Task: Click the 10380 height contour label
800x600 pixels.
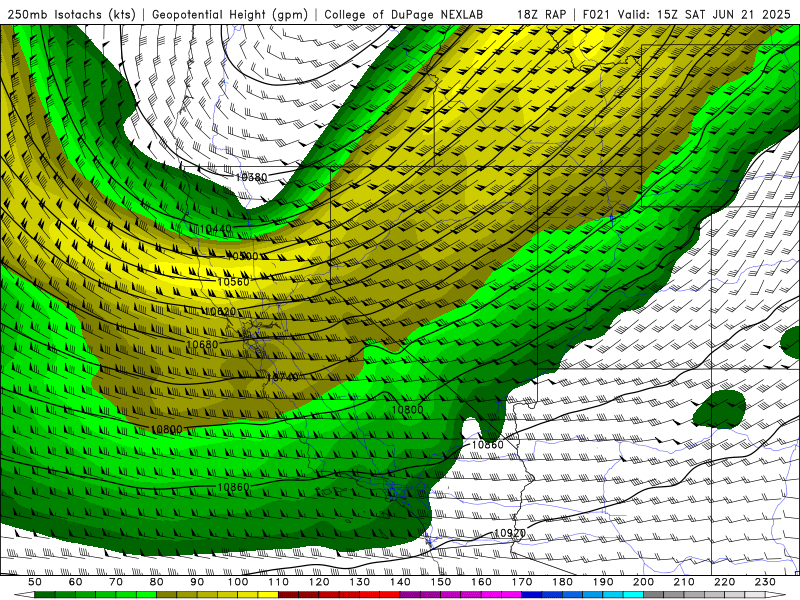Action: pyautogui.click(x=251, y=178)
